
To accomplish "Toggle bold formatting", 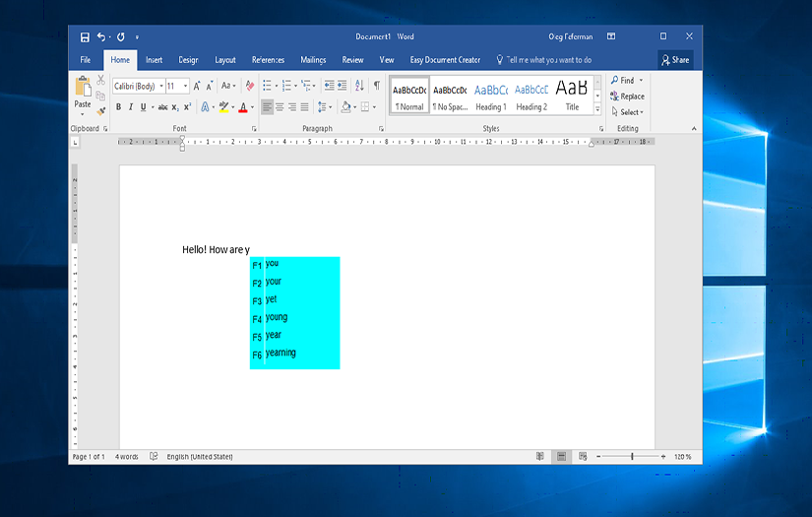I will coord(118,106).
